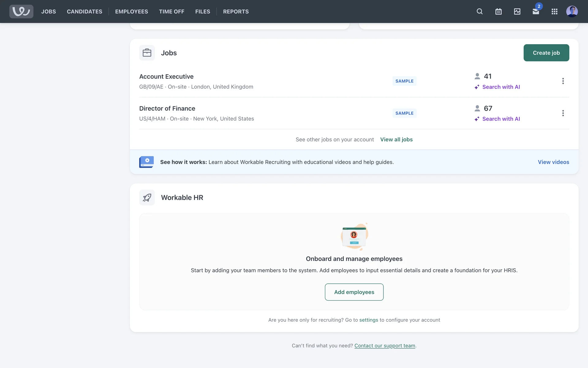Click the View all jobs link
Viewport: 588px width, 368px height.
[396, 140]
